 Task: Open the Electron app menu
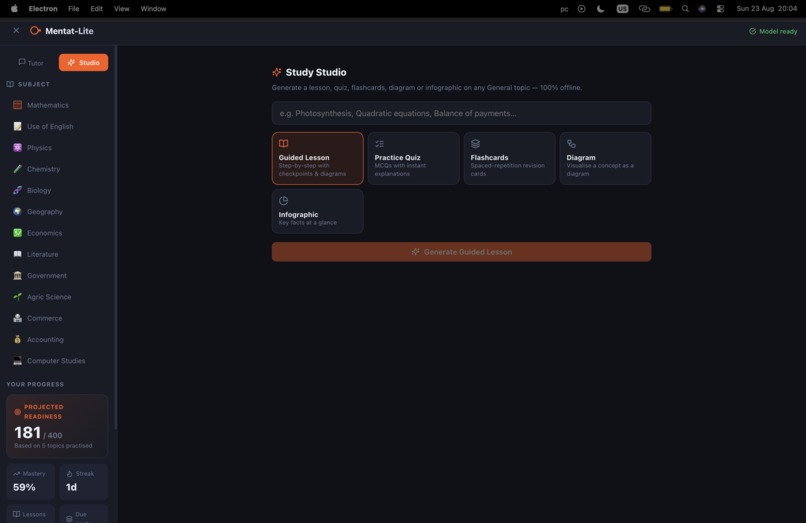(43, 9)
